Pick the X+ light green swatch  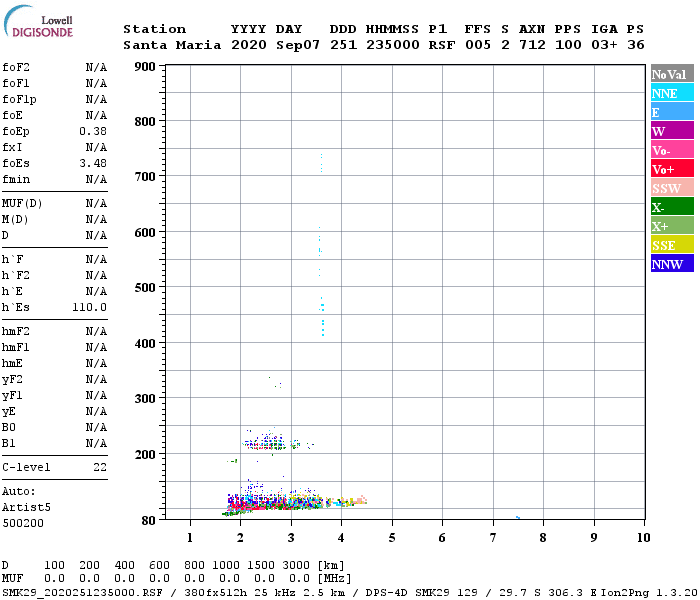(672, 225)
